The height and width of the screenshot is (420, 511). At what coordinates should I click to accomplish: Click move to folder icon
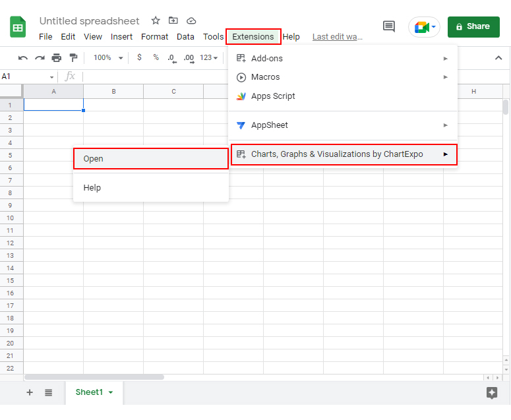coord(173,20)
